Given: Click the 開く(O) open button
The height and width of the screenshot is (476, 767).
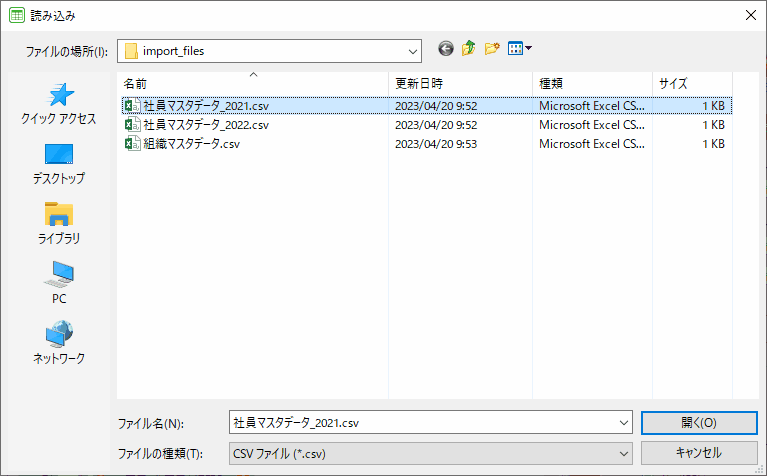Looking at the screenshot, I should pos(699,423).
